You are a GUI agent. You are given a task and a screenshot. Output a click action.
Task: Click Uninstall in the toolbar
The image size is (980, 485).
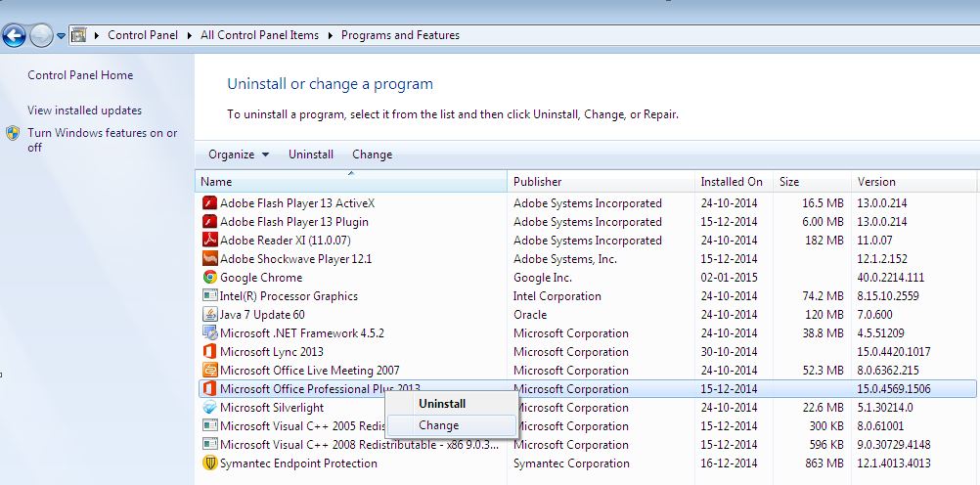[x=311, y=154]
